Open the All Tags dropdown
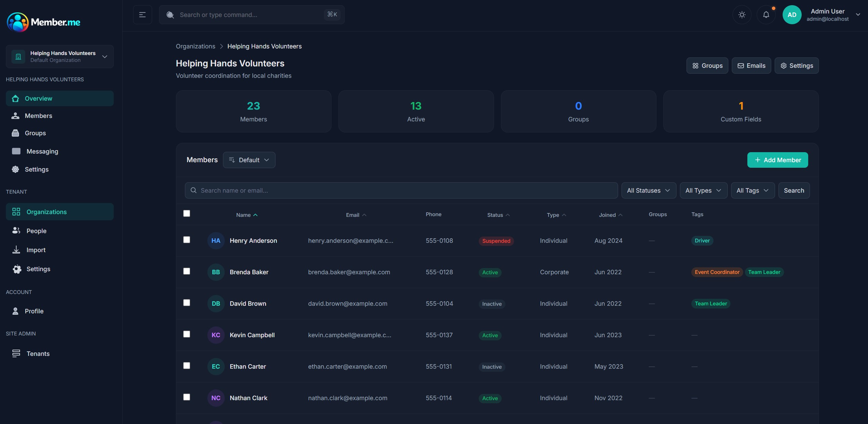 pyautogui.click(x=752, y=190)
